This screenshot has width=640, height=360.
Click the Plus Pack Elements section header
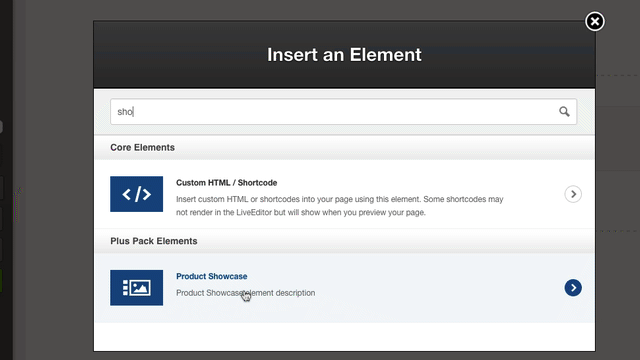pos(344,241)
